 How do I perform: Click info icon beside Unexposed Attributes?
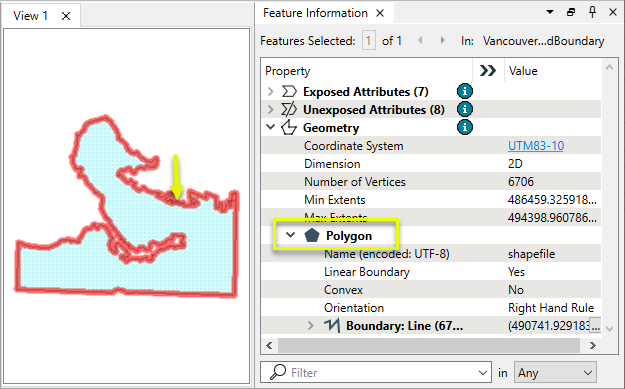click(x=464, y=109)
